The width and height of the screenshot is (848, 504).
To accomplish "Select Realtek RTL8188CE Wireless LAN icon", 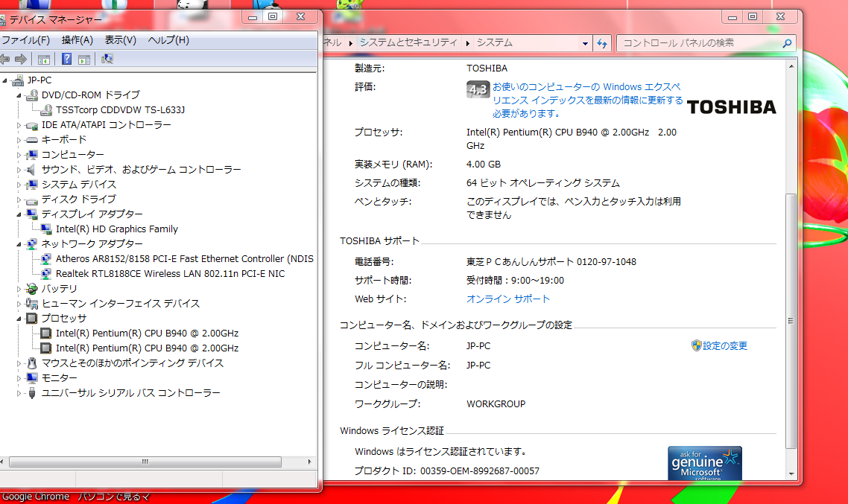I will [46, 274].
